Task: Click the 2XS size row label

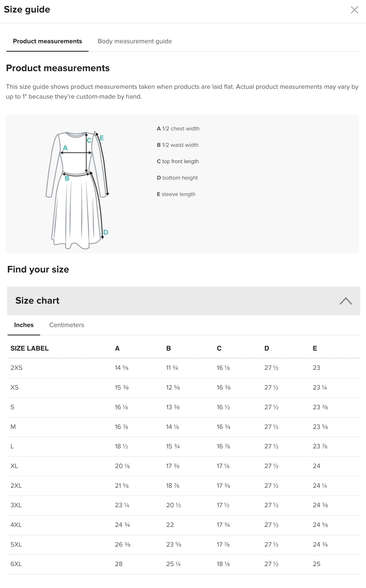Action: [16, 368]
